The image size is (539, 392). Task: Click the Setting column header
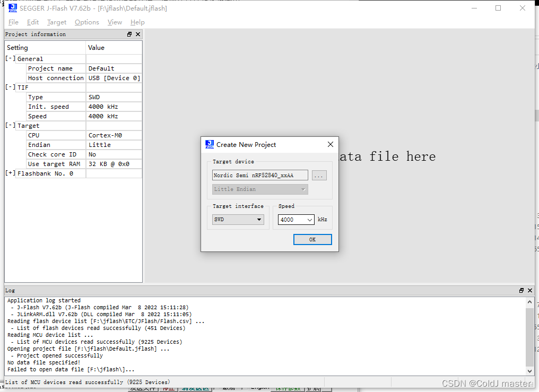click(x=45, y=47)
